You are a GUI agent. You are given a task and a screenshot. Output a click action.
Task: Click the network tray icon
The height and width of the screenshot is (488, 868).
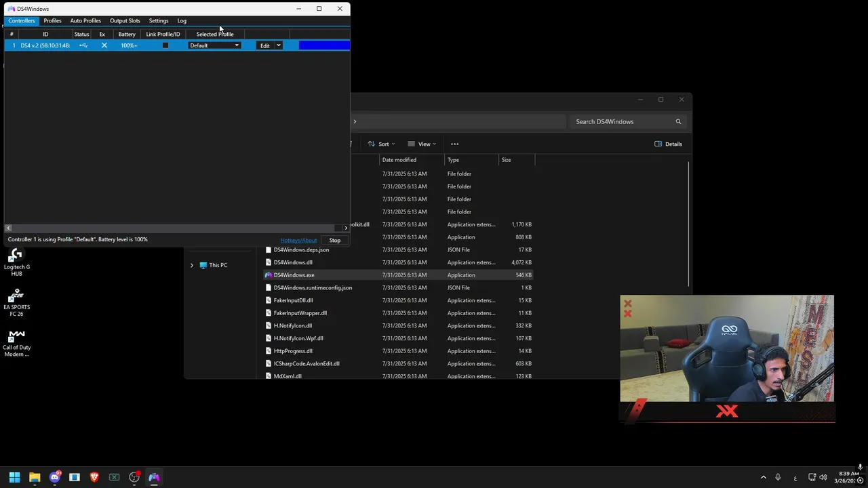coord(812,477)
